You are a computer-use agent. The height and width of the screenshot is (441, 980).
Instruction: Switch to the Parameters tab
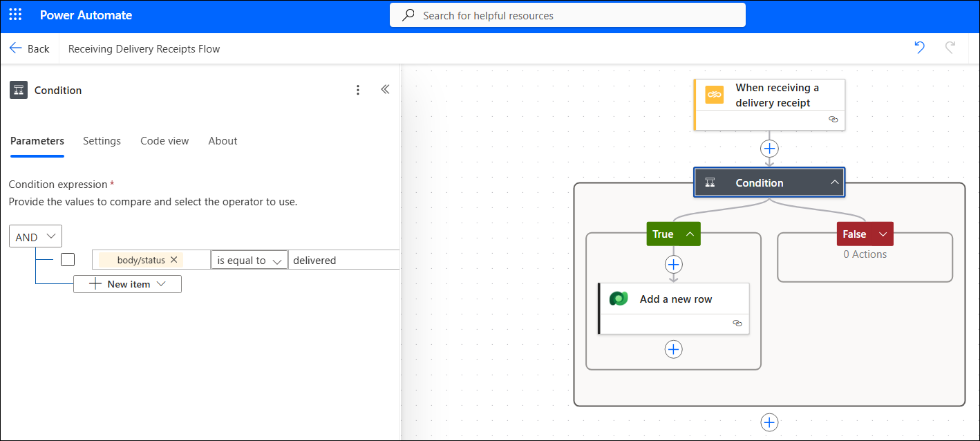point(37,141)
